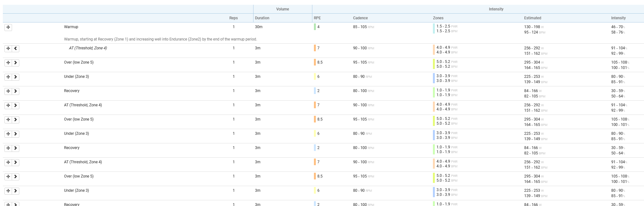
Task: Click '256 - 292' watts on the italic AT row
Action: click(x=532, y=48)
